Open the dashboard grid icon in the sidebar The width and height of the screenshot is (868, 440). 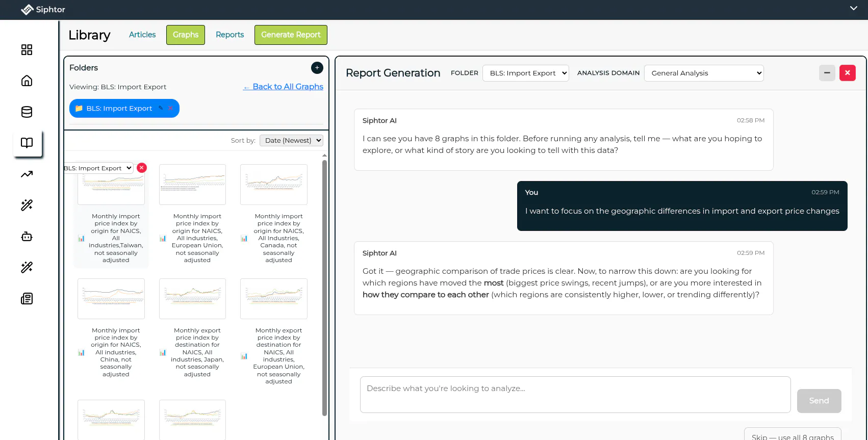pyautogui.click(x=27, y=49)
